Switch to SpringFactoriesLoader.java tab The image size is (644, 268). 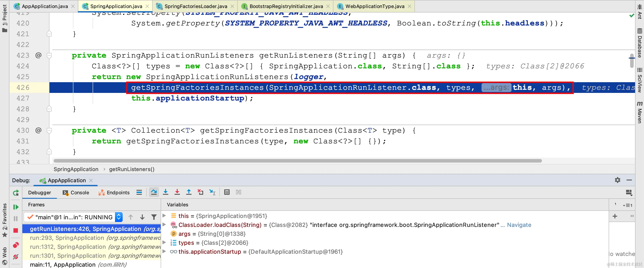[x=196, y=6]
